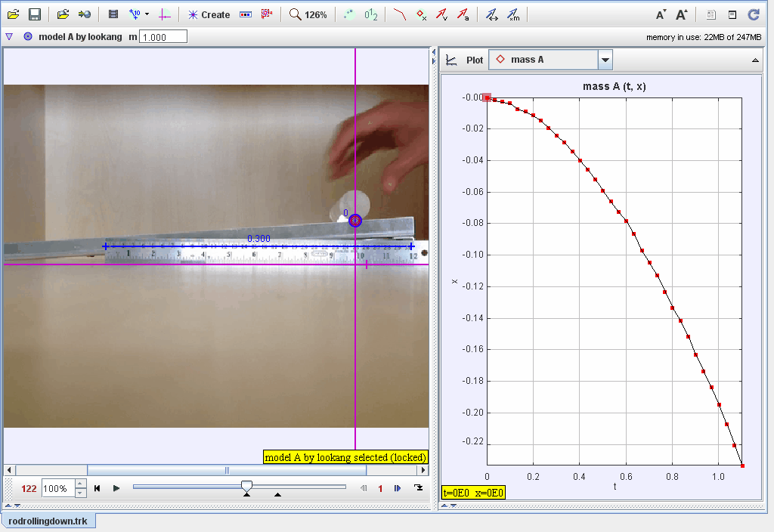Click t=0E0 x=0E0 coordinate readout

coord(473,493)
